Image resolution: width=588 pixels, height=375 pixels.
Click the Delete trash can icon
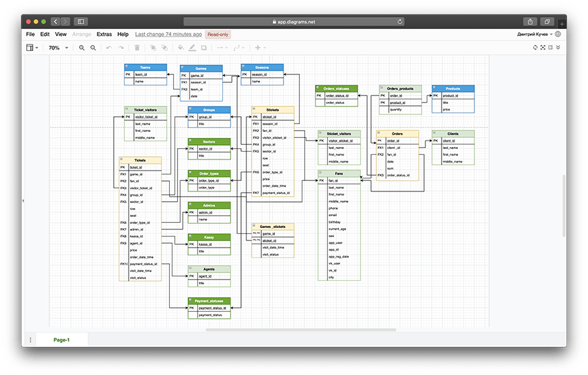[x=137, y=48]
